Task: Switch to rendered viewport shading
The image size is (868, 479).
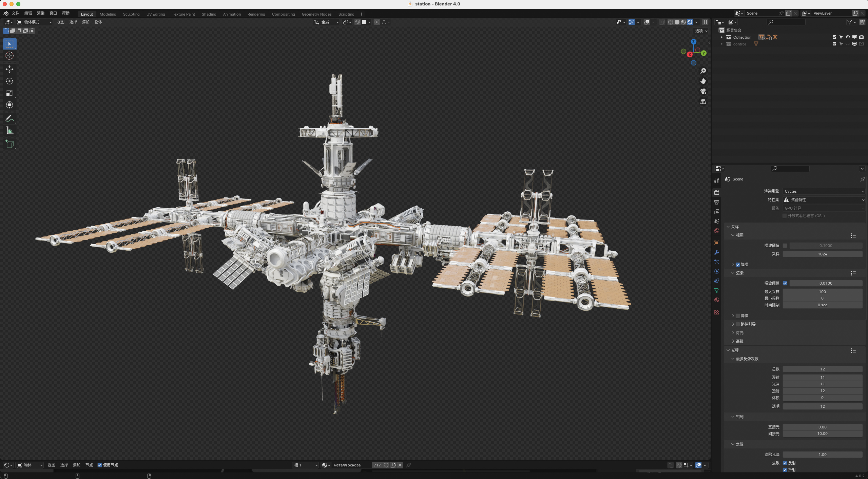Action: tap(690, 22)
